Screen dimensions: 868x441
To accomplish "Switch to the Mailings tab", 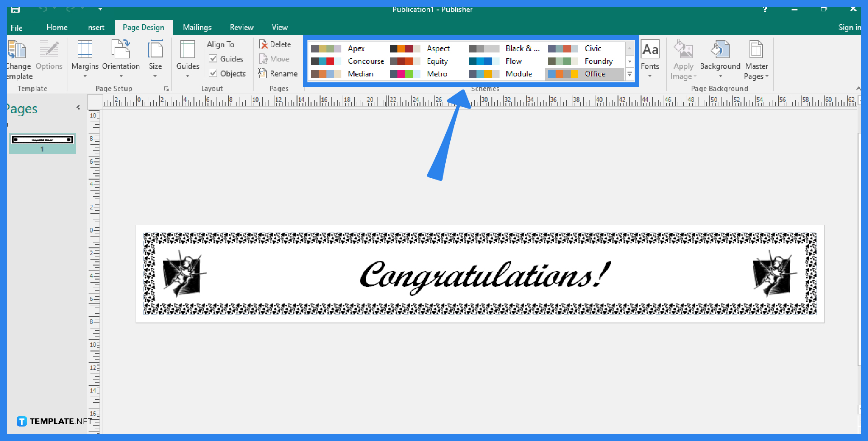I will click(197, 27).
